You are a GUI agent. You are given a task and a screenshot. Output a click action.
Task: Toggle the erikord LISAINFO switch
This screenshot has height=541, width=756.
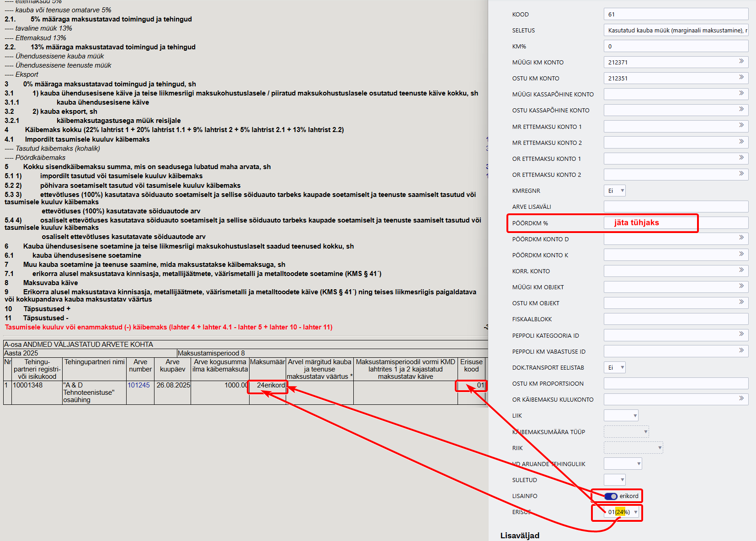coord(611,496)
